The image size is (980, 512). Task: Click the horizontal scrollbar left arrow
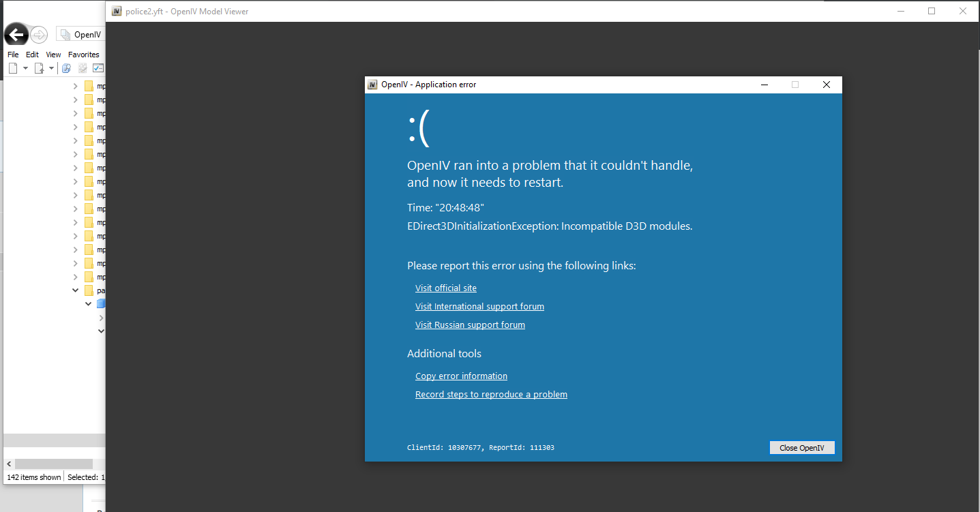point(9,464)
